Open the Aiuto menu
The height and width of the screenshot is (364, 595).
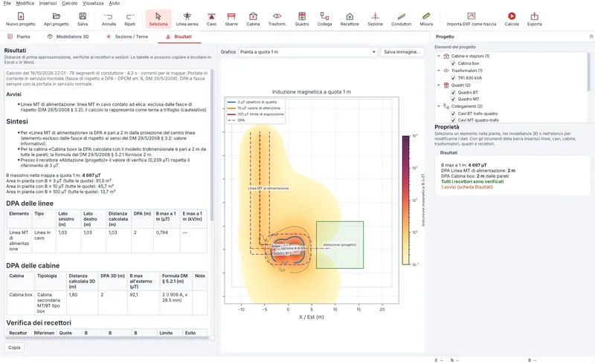coord(115,3)
